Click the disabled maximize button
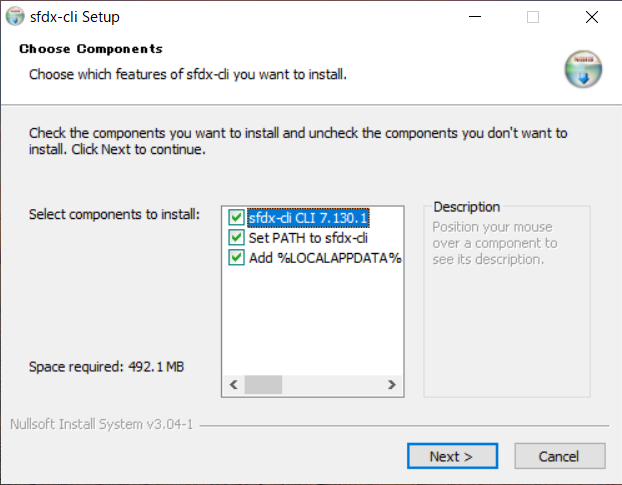The width and height of the screenshot is (622, 485). point(533,17)
